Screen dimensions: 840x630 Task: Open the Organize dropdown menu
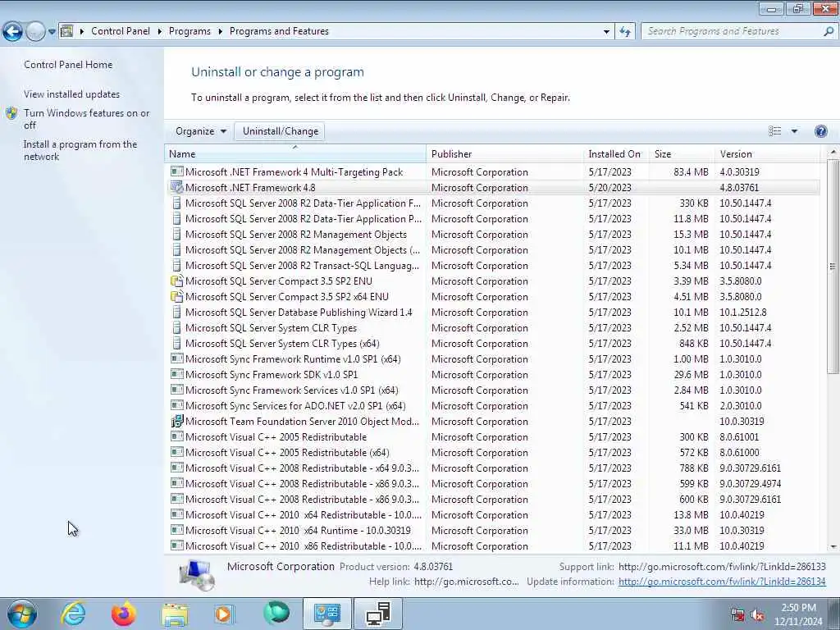click(200, 131)
